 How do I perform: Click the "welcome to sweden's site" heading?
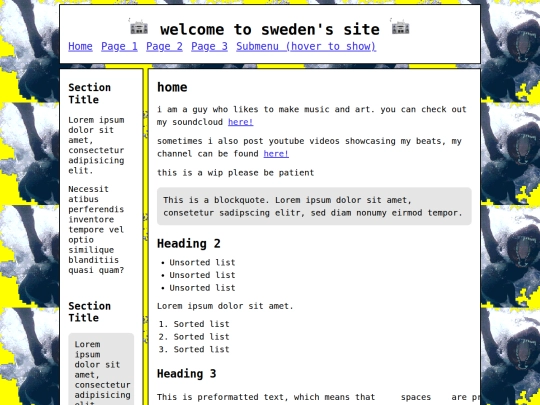pos(270,29)
